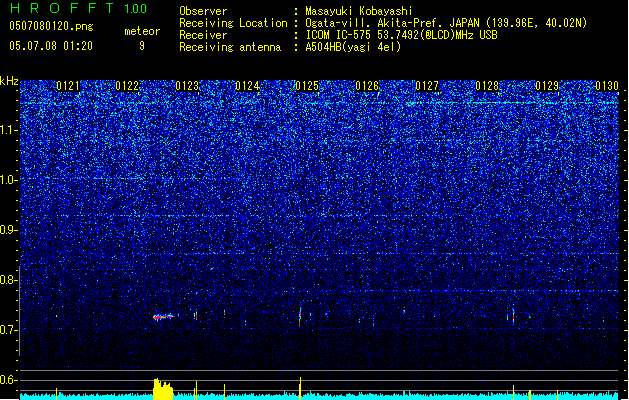This screenshot has height=400, width=629.
Task: Click the meteor count value 9
Action: coord(142,46)
